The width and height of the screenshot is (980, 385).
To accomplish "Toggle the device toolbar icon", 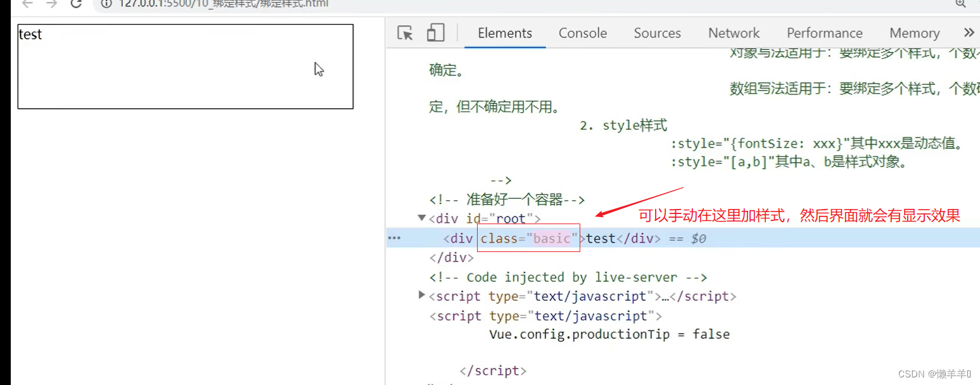I will click(x=435, y=33).
